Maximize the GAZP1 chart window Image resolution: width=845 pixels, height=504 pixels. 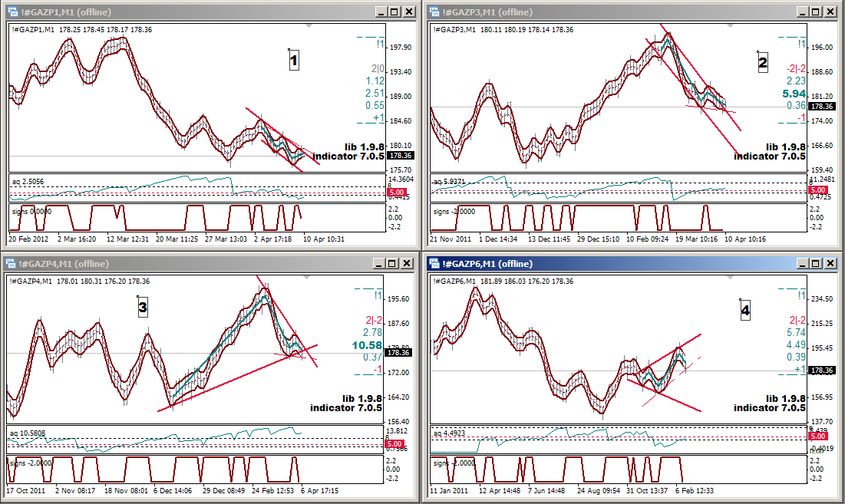(395, 12)
